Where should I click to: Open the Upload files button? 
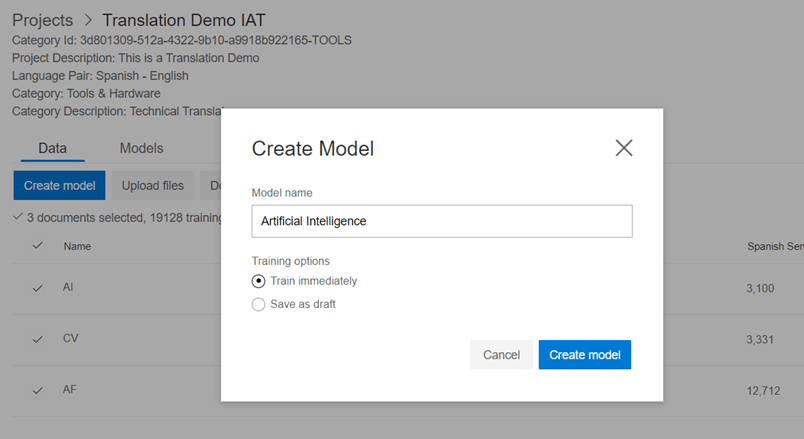[153, 185]
